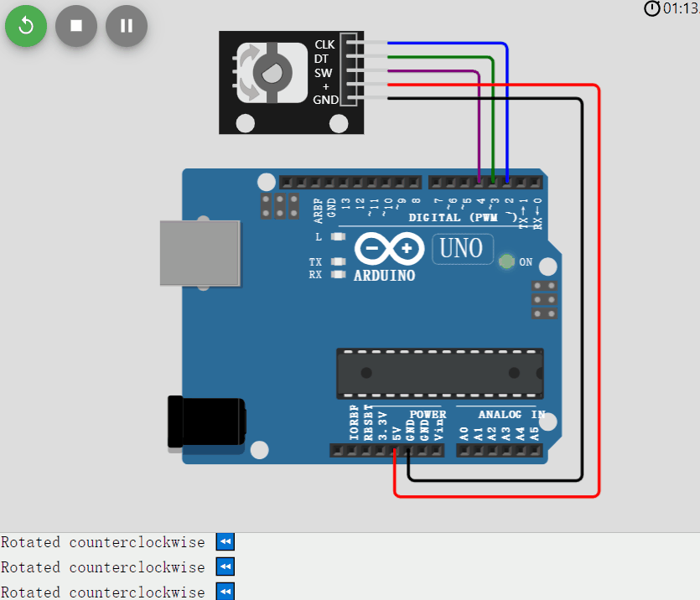The height and width of the screenshot is (600, 700).
Task: Click the Arduino infinity logo
Action: click(389, 248)
